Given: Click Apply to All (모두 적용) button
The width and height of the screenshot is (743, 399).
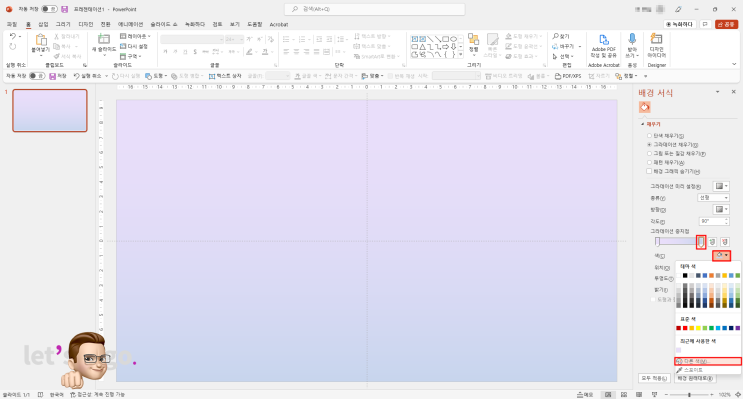Looking at the screenshot, I should pyautogui.click(x=654, y=378).
